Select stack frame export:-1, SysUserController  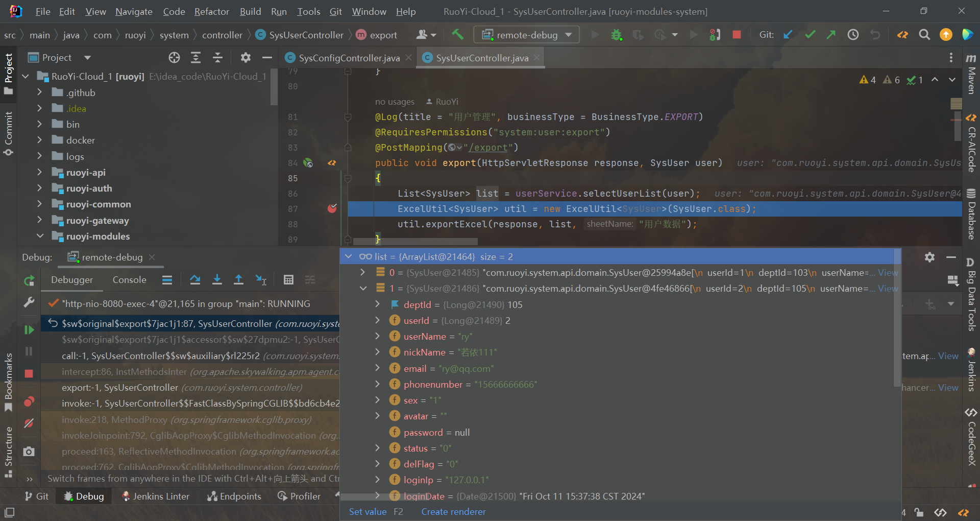(190, 388)
